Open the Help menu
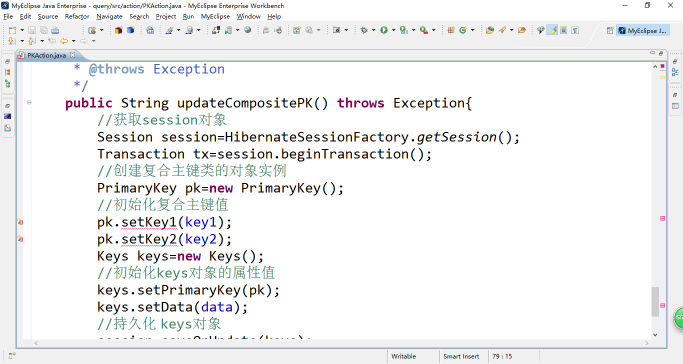Viewport: 683px width, 364px height. click(274, 17)
